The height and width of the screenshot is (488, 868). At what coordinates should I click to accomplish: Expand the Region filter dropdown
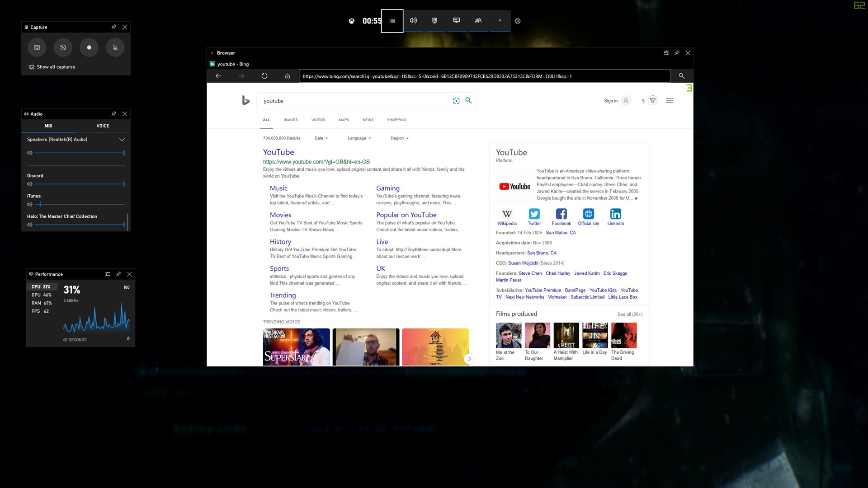point(400,138)
